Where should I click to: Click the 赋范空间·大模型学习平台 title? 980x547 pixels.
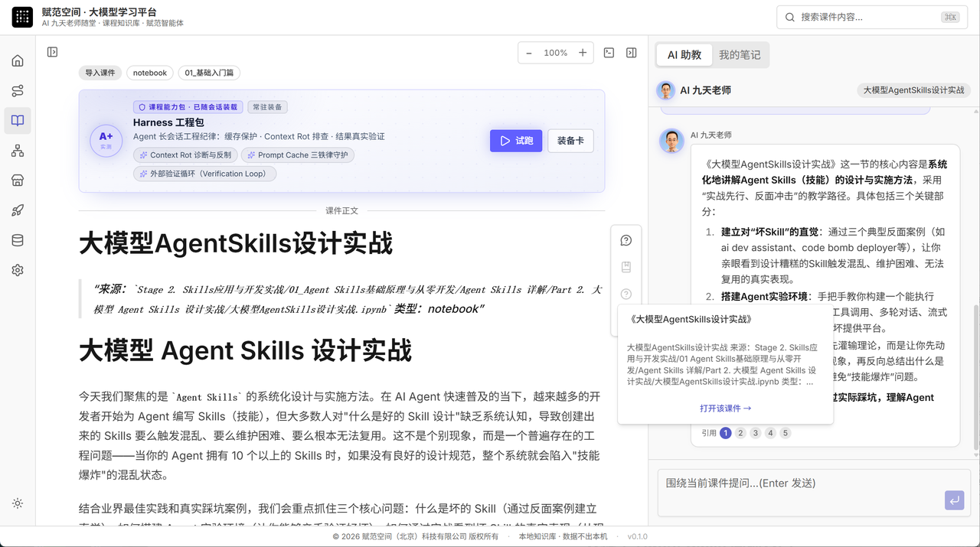point(100,11)
